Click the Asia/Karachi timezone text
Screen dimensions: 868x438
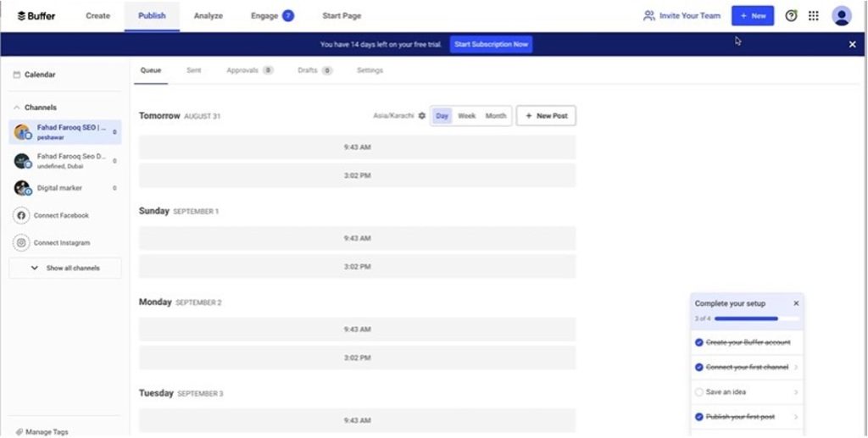[x=393, y=116]
